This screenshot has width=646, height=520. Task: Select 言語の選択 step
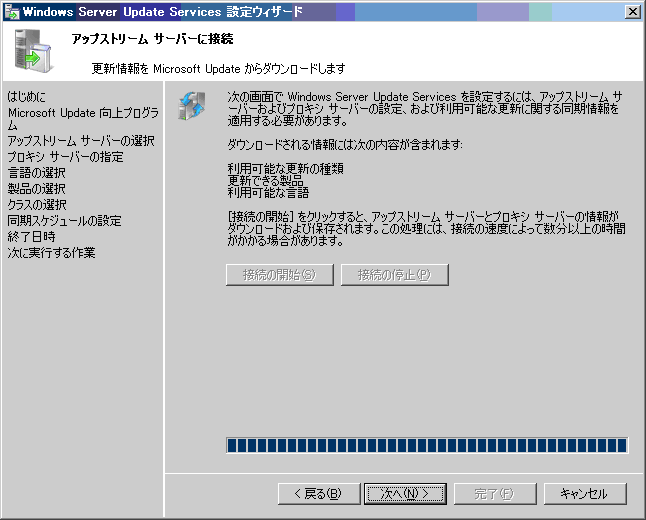coord(37,173)
